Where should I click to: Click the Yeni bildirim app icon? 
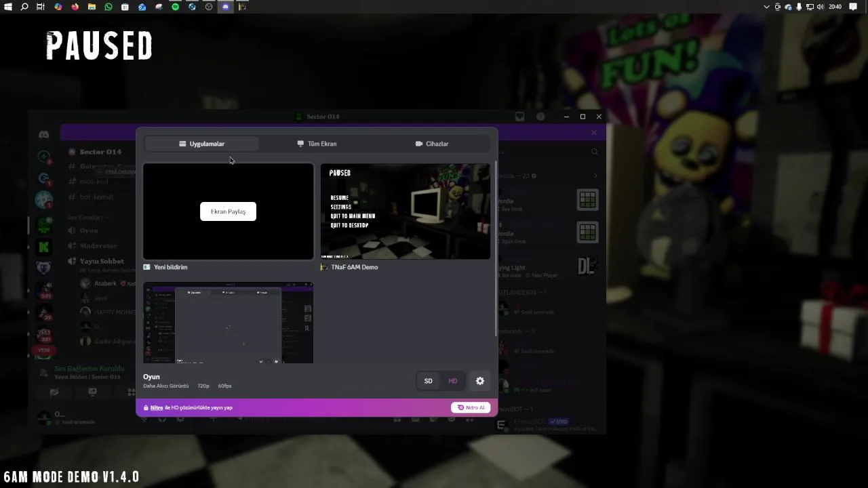click(146, 267)
